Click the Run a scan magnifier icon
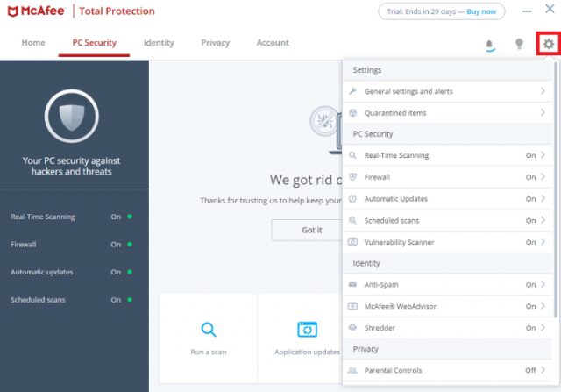 [x=209, y=330]
